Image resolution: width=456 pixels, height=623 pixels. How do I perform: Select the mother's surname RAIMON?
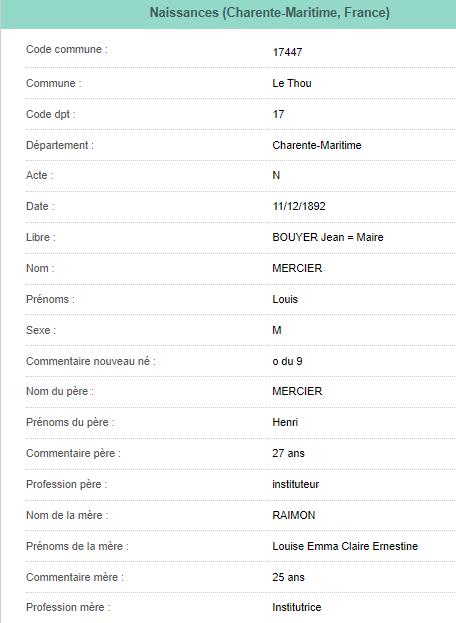(294, 515)
